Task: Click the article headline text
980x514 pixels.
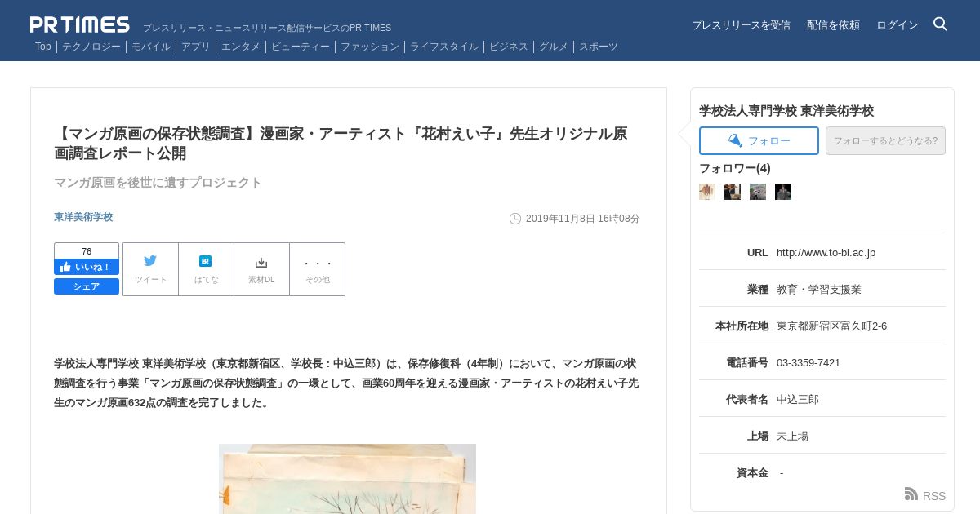Action: [x=341, y=144]
